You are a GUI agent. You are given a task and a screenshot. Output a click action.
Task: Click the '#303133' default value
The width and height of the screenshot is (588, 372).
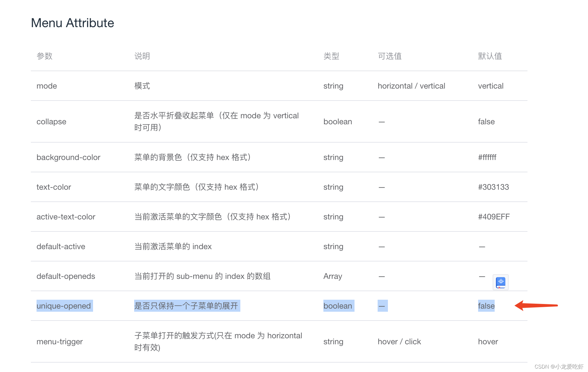(x=494, y=187)
